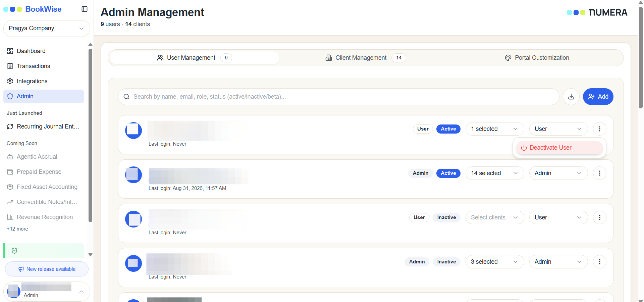
Task: Open Convertible Notes item
Action: pyautogui.click(x=44, y=202)
